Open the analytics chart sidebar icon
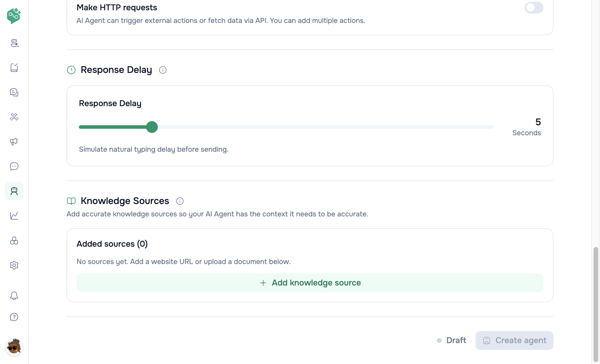Viewport: 600px width, 364px height. 14,216
